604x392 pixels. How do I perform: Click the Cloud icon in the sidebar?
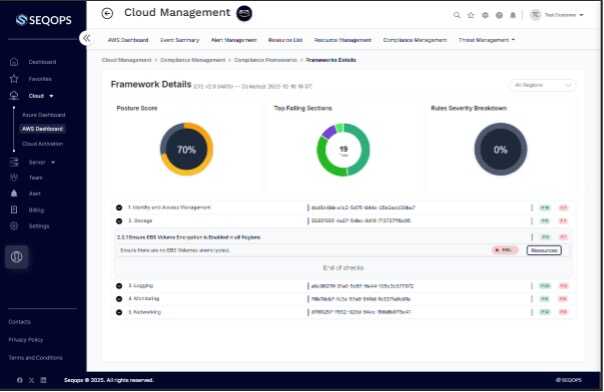tap(14, 95)
